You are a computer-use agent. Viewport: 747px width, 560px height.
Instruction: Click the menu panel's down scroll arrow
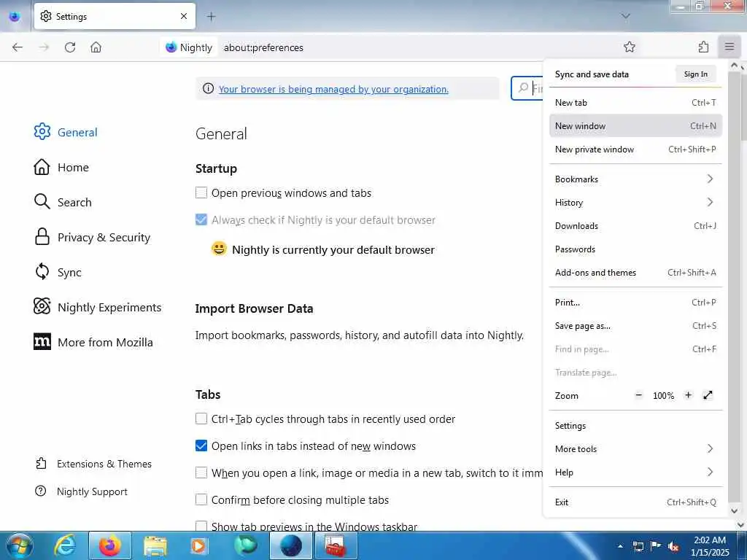(x=734, y=511)
